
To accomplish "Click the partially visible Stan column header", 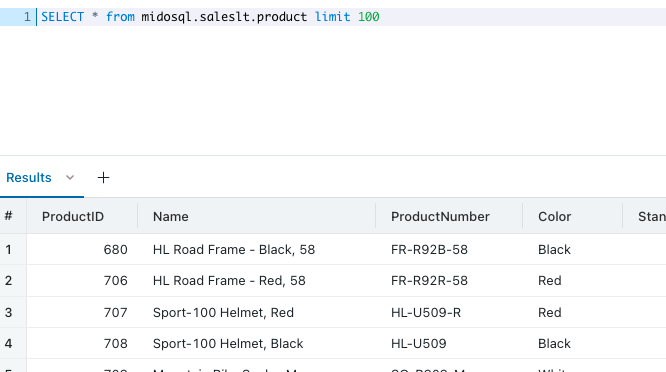I will pos(652,217).
